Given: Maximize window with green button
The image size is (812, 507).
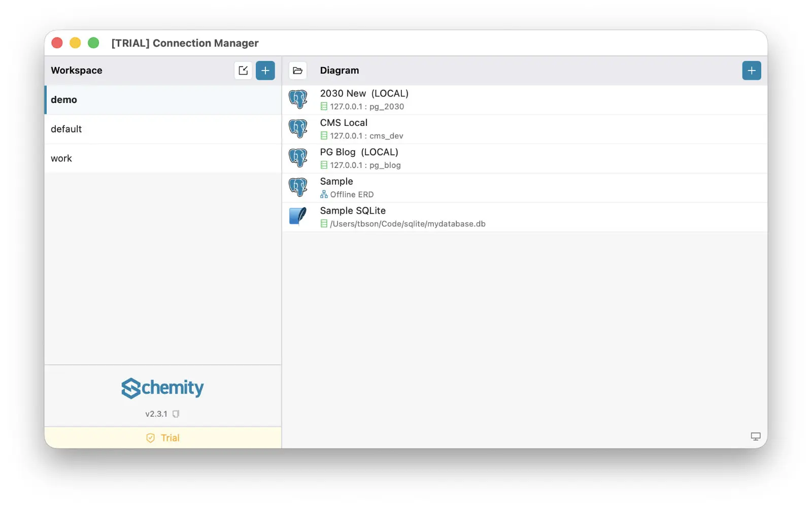Looking at the screenshot, I should (x=93, y=43).
